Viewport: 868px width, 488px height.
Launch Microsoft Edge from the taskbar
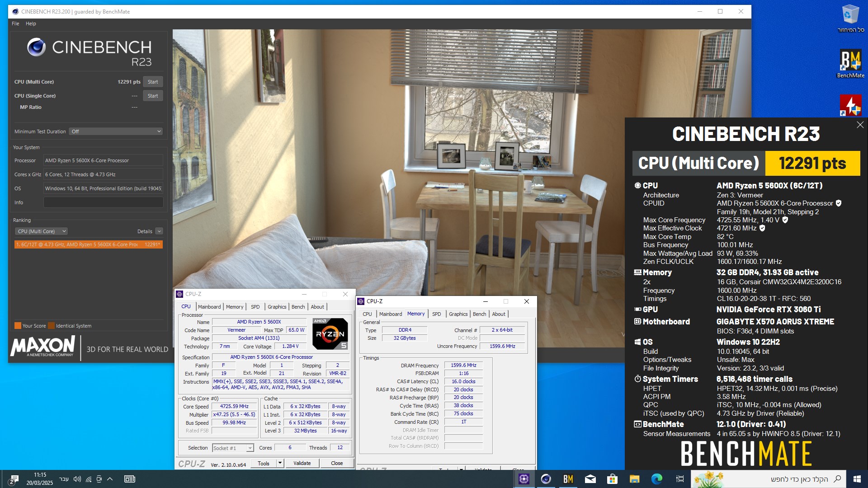click(x=657, y=479)
